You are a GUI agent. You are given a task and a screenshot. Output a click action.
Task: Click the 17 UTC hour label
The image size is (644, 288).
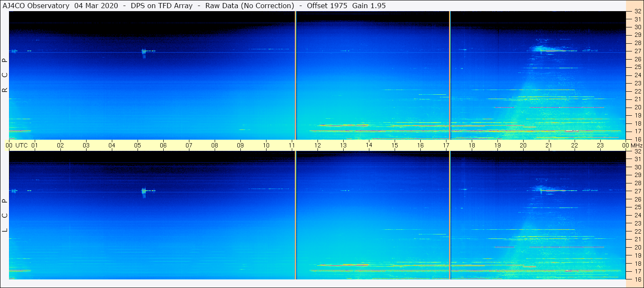[x=446, y=145]
